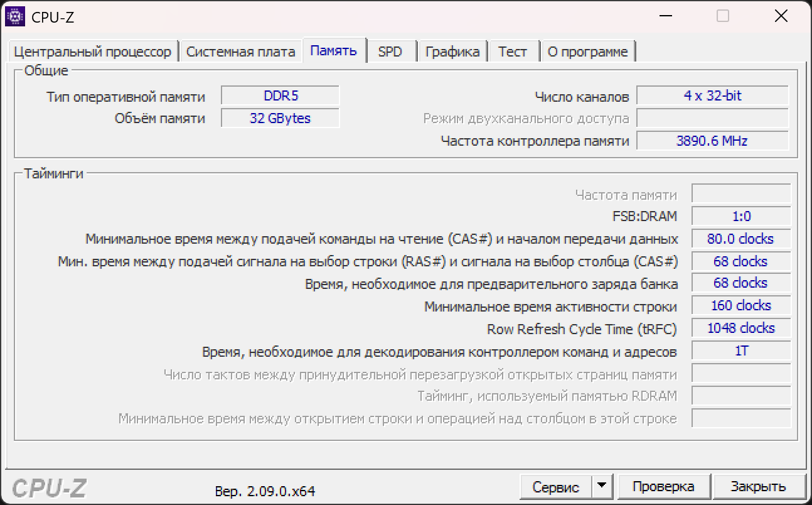Image resolution: width=812 pixels, height=505 pixels.
Task: Click the Row Refresh Cycle Time (tRFC) label
Action: point(582,329)
